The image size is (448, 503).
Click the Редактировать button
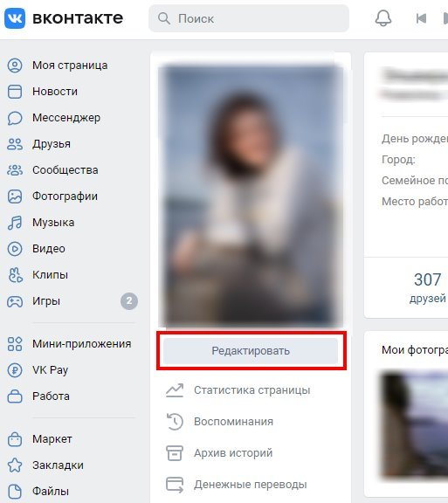coord(251,351)
